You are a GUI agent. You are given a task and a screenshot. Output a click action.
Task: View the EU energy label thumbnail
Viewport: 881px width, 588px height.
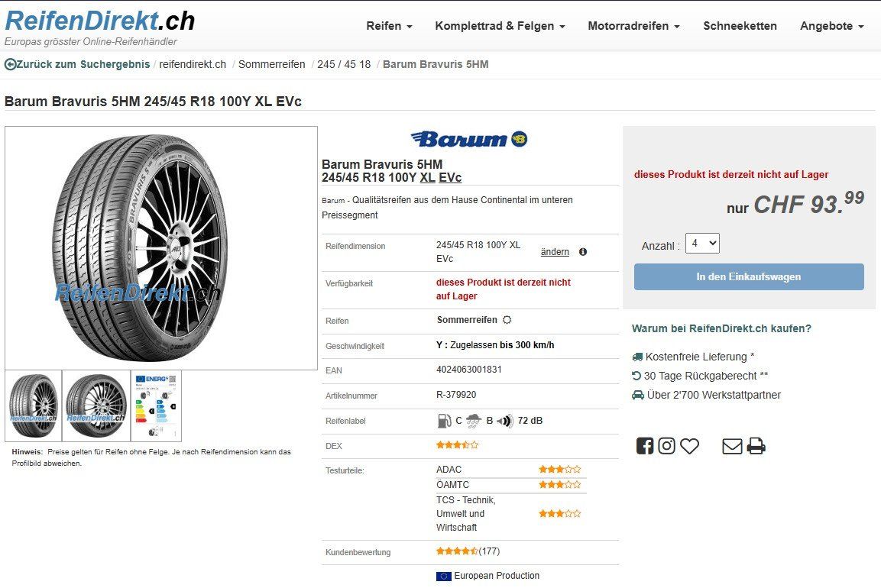pos(156,406)
